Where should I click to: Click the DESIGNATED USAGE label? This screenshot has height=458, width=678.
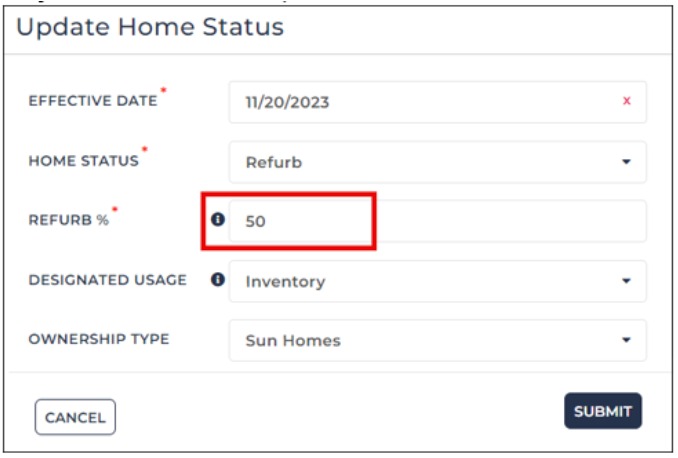coord(108,280)
